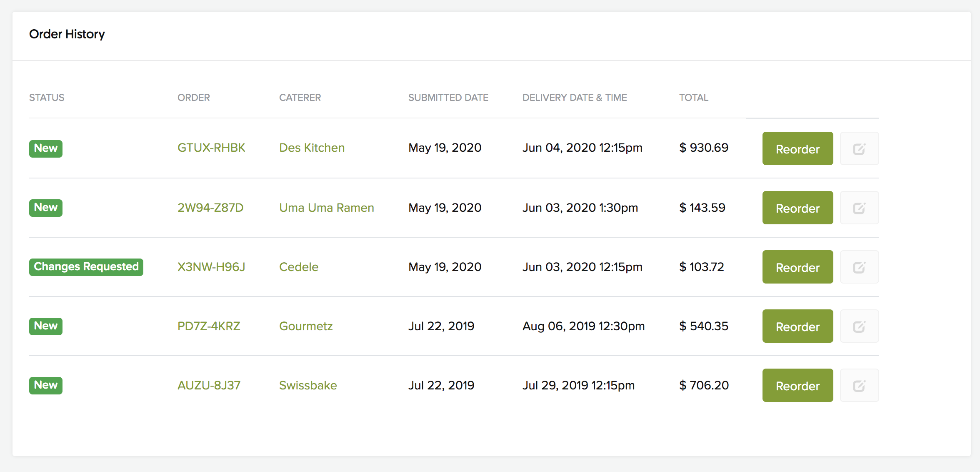Visit the Des Kitchen caterer page
Viewport: 980px width, 472px height.
(312, 148)
